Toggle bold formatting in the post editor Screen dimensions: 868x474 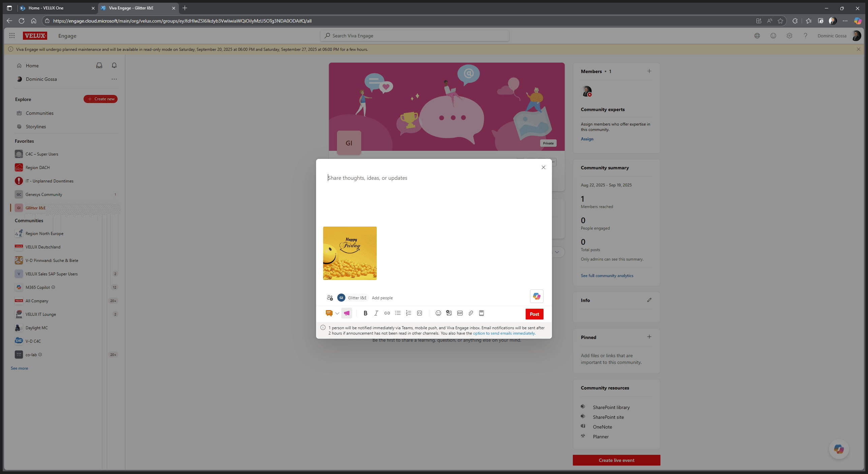point(365,313)
